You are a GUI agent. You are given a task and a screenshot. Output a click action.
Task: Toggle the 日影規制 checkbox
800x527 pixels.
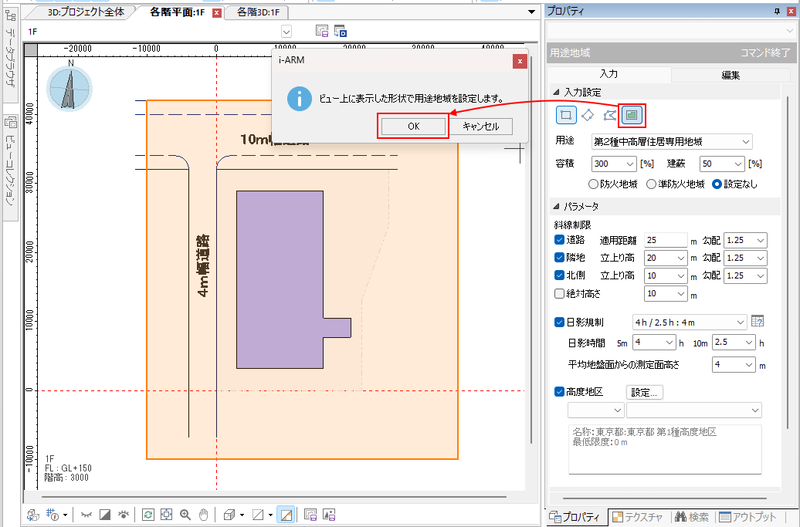(559, 322)
